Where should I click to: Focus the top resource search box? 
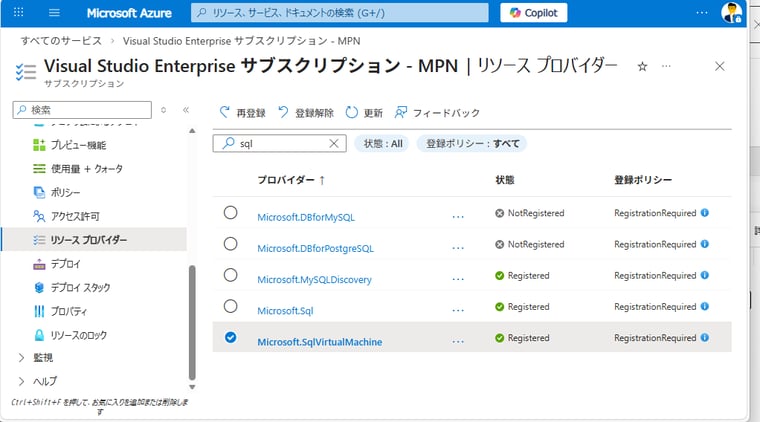coord(339,13)
